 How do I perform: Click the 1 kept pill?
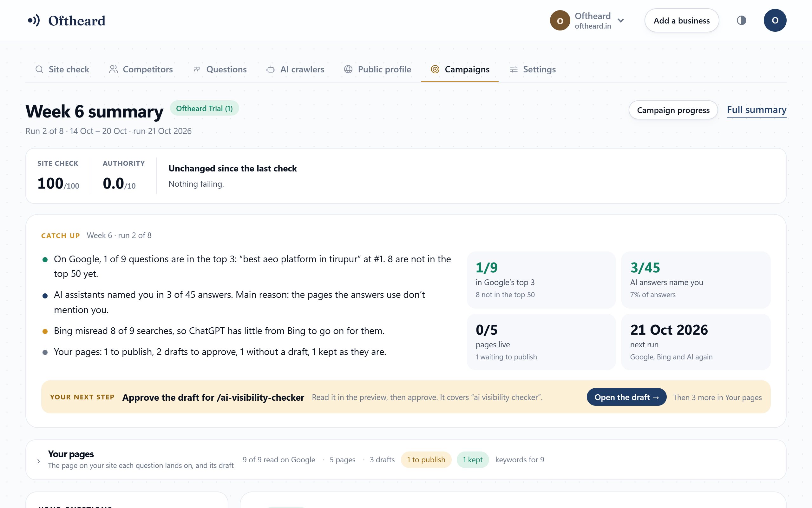point(472,460)
